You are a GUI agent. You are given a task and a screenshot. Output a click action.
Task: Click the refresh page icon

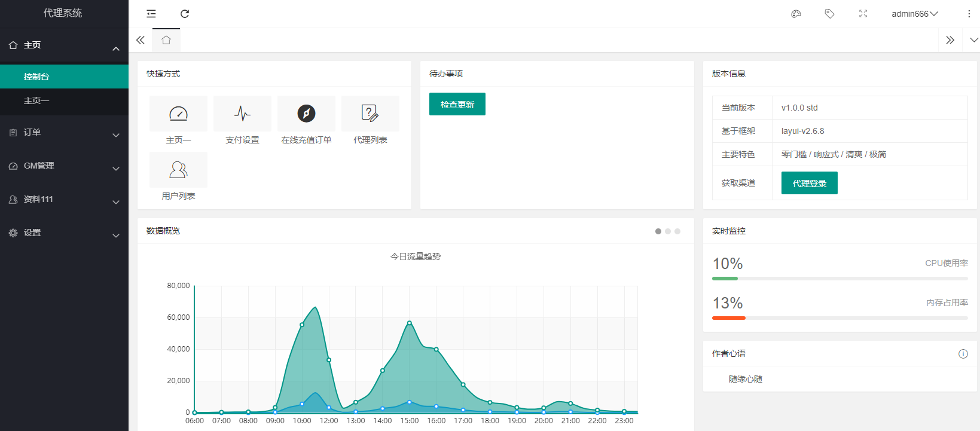click(185, 14)
